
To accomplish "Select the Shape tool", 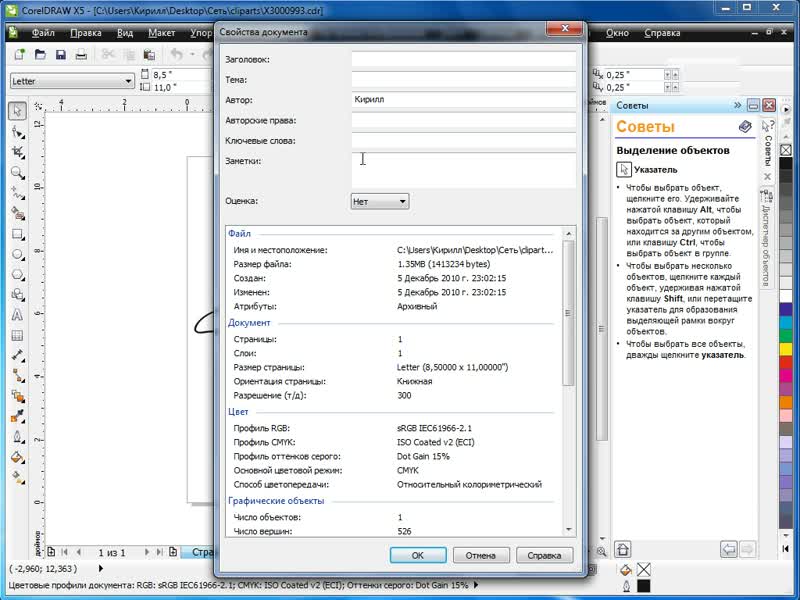I will pos(17,132).
